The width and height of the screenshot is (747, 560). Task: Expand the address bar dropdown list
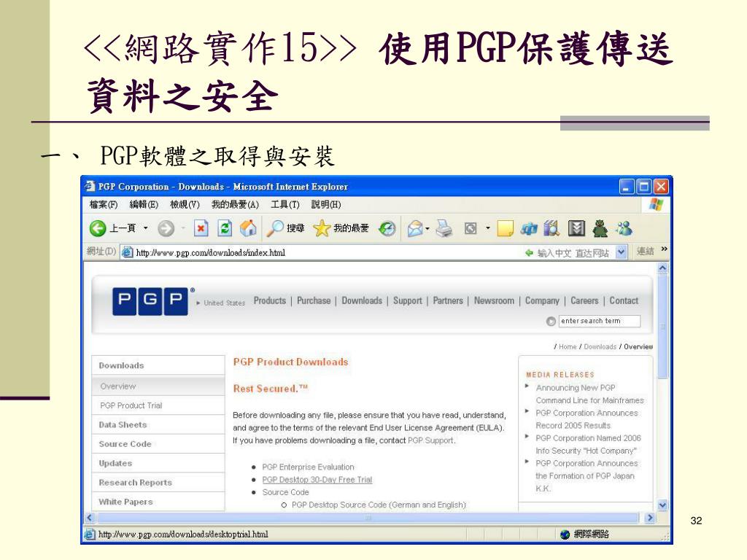621,252
